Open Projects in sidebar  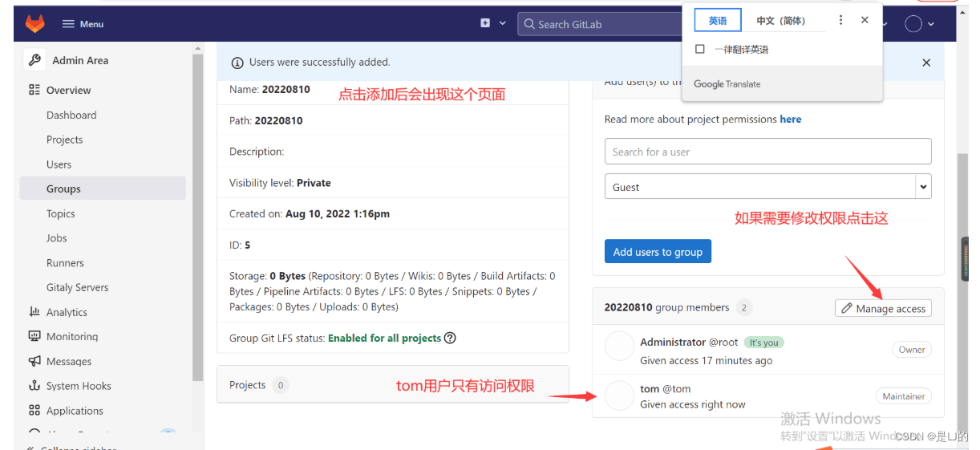point(64,140)
